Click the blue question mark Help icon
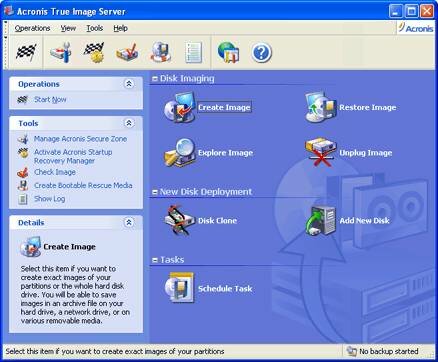Screen dimensions: 438x362 [262, 52]
